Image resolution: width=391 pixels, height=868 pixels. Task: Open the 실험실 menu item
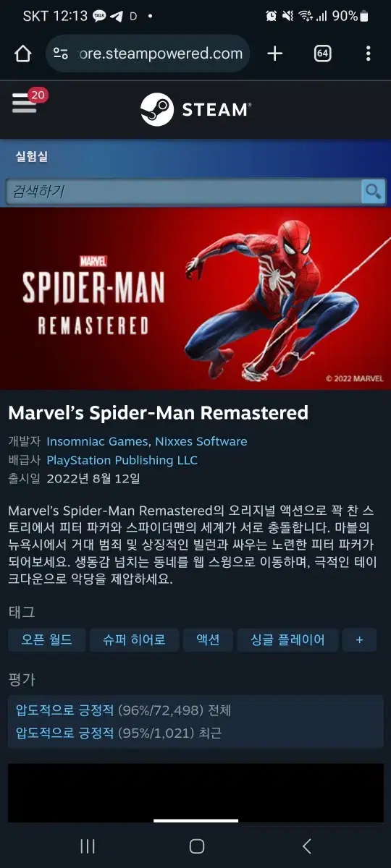coord(32,157)
